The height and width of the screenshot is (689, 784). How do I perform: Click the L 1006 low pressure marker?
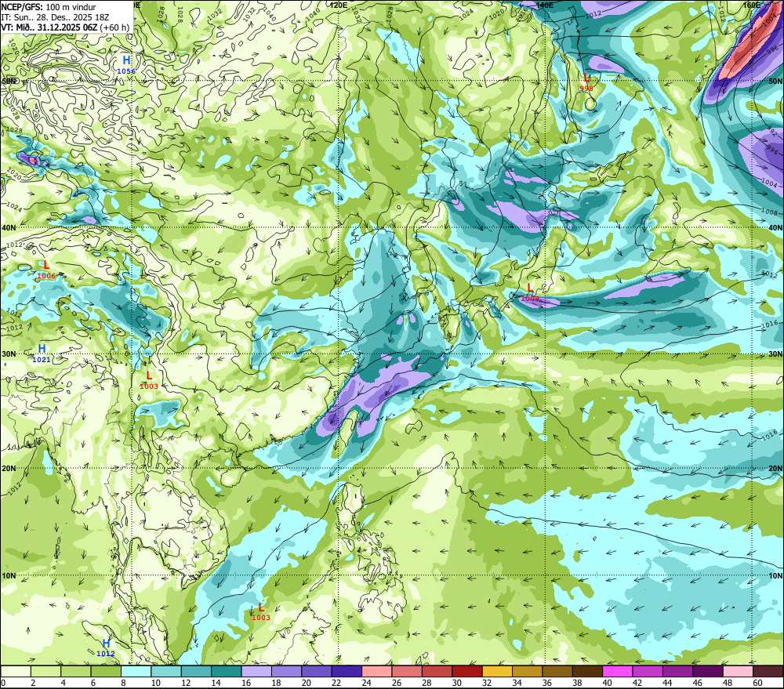tap(46, 270)
